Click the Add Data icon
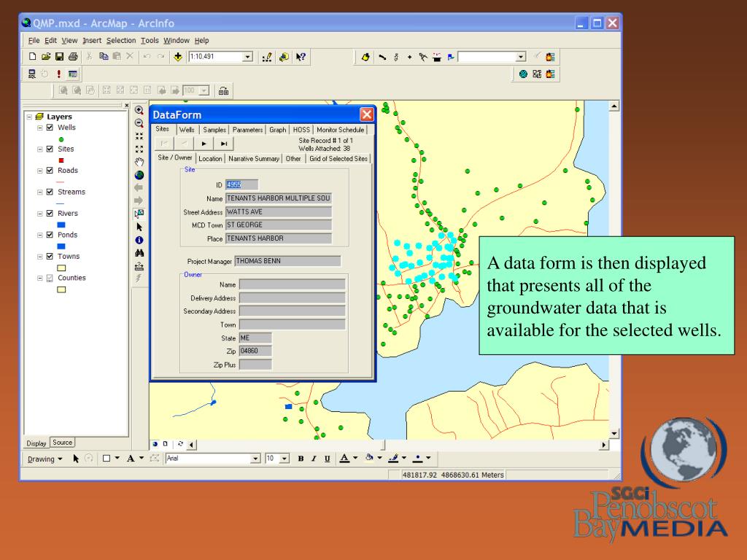747x560 pixels. [x=178, y=57]
